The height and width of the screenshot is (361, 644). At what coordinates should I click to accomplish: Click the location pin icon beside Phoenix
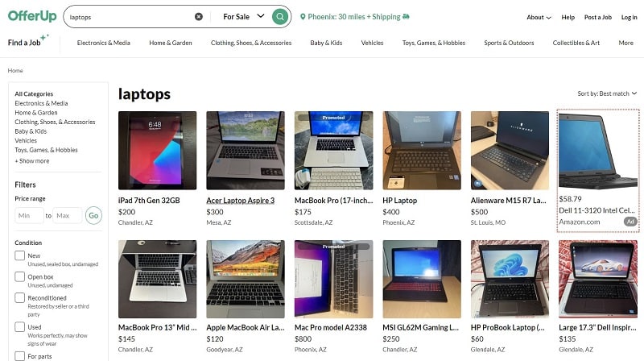tap(303, 17)
